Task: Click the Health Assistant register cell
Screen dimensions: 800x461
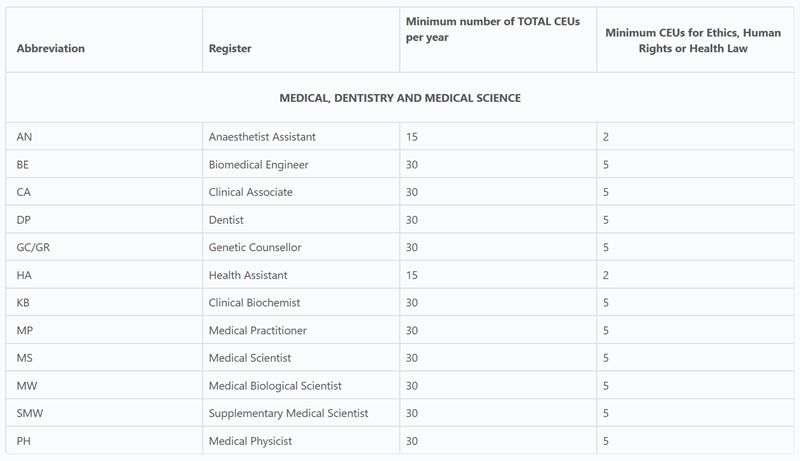Action: pyautogui.click(x=248, y=275)
